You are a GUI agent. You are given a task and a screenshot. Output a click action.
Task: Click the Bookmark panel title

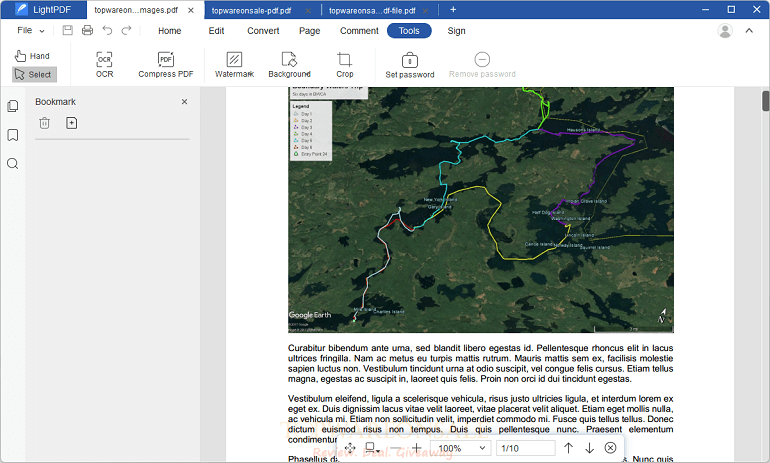55,102
